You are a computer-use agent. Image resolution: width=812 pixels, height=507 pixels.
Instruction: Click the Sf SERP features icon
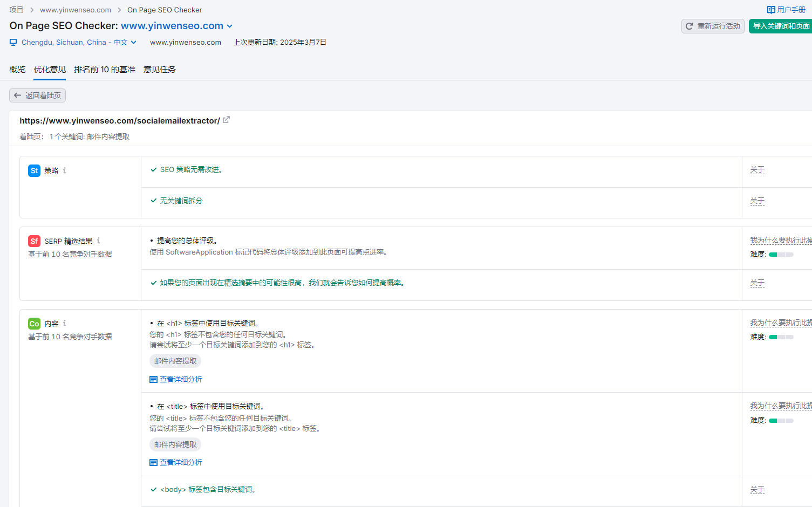(34, 241)
